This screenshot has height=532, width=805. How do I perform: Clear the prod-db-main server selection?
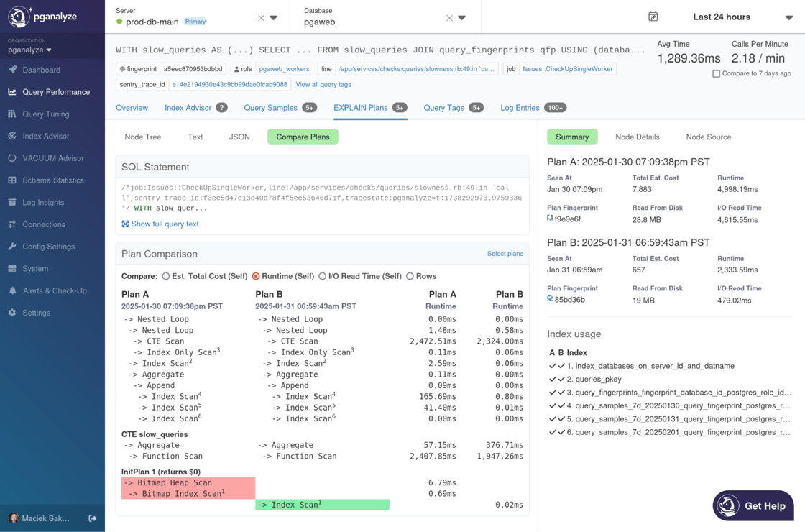(261, 18)
